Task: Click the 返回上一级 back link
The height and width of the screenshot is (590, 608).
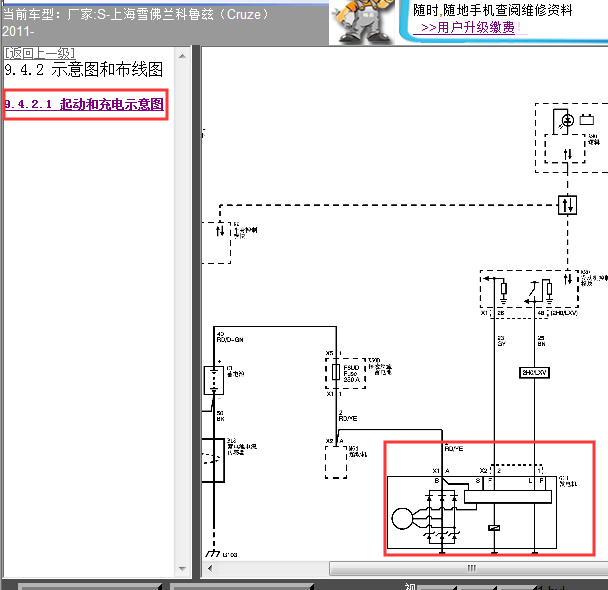Action: click(39, 53)
